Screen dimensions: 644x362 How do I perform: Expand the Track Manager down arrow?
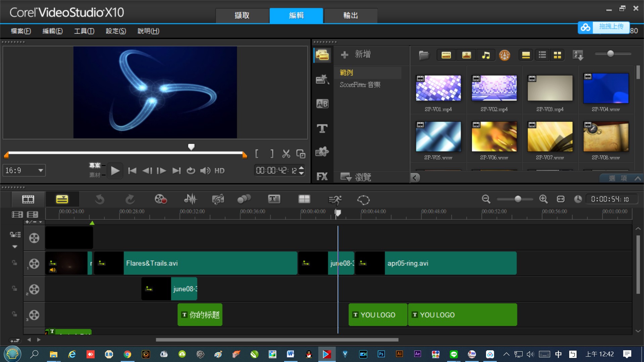[15, 247]
